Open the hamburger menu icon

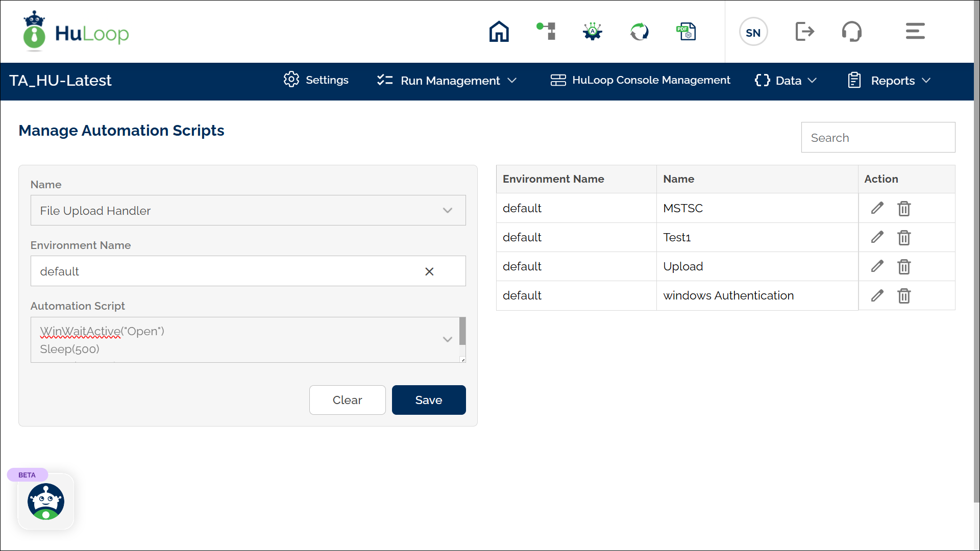click(x=915, y=32)
